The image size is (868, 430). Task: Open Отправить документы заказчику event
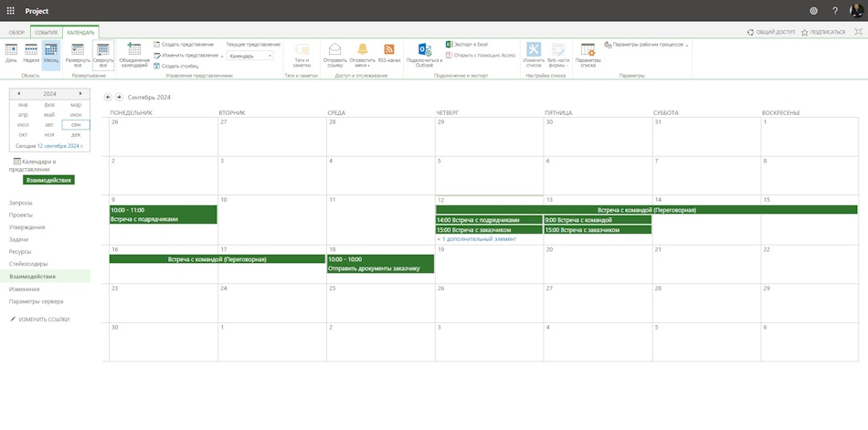click(x=380, y=264)
